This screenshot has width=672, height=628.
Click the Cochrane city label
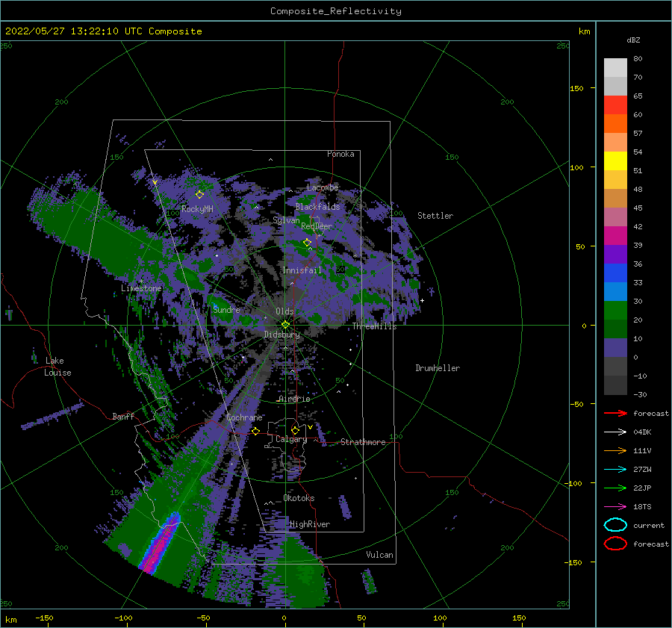coord(244,417)
